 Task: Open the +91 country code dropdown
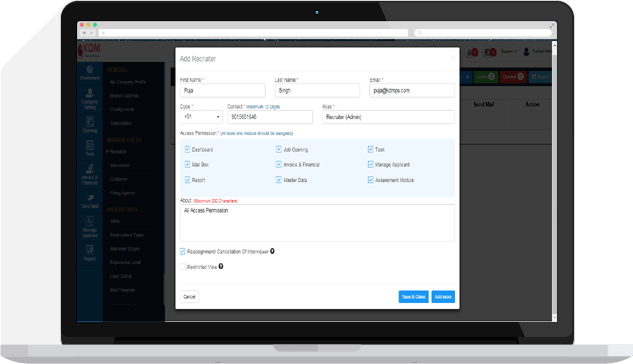click(201, 117)
